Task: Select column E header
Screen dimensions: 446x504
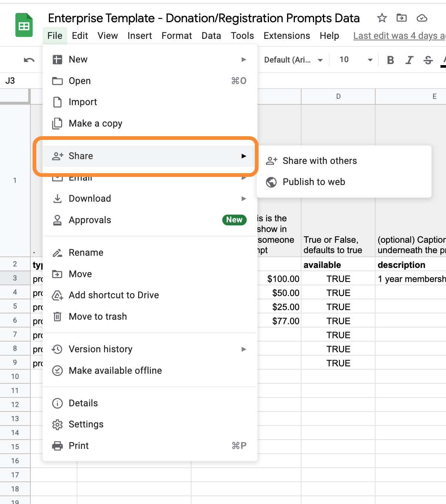Action: (410, 97)
